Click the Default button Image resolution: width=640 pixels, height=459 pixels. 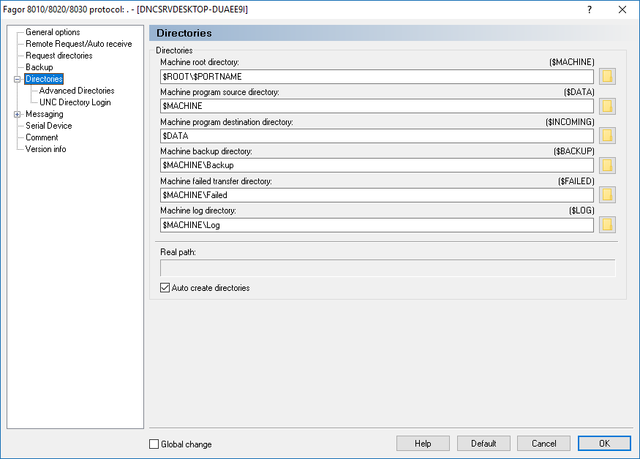[x=484, y=443]
